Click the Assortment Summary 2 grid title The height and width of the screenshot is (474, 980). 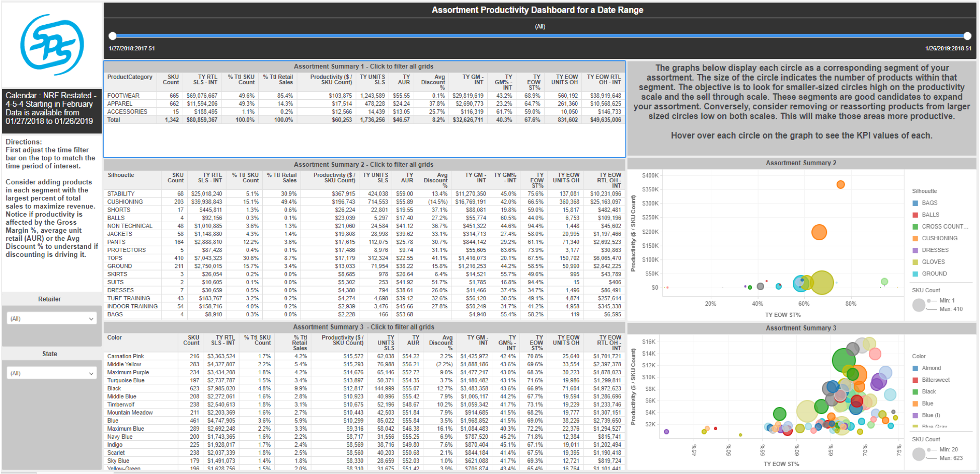[363, 164]
